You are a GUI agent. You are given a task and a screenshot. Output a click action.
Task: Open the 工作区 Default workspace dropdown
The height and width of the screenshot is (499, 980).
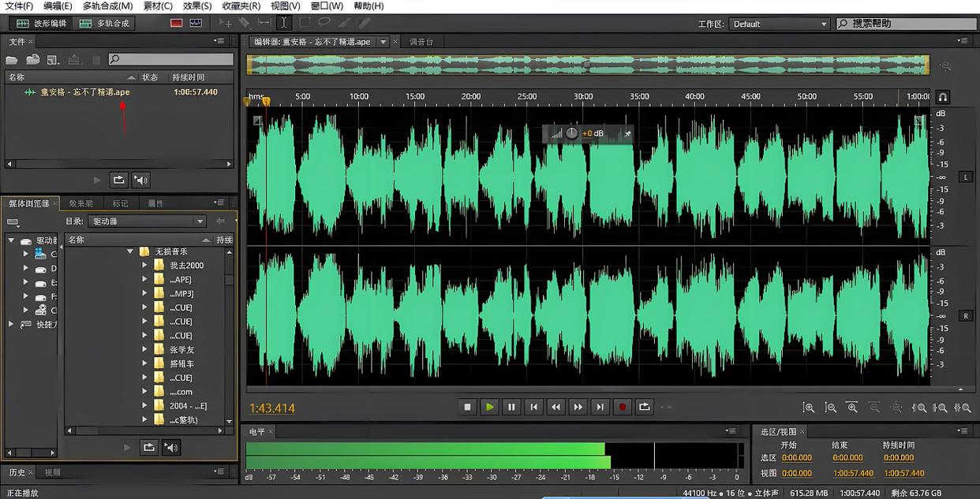pos(780,24)
